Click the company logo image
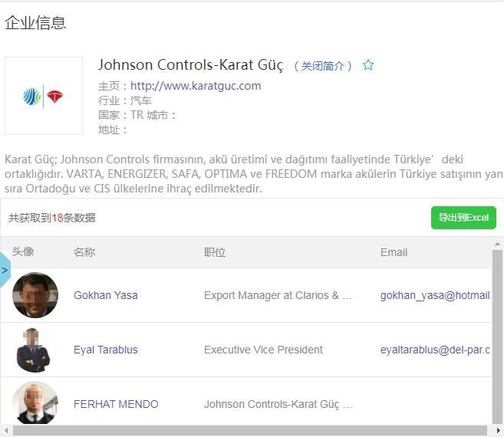The height and width of the screenshot is (437, 504). click(44, 96)
